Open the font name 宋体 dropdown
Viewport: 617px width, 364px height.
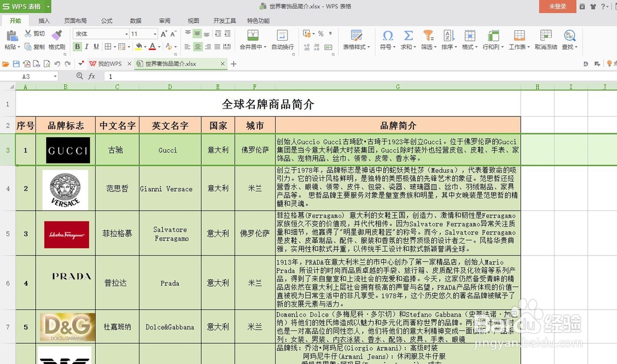pos(126,34)
